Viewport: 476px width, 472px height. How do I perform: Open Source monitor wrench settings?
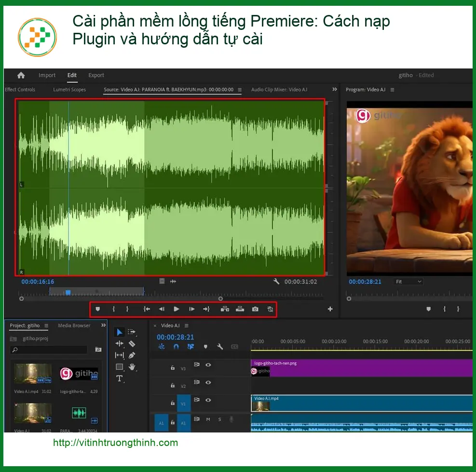coord(276,281)
